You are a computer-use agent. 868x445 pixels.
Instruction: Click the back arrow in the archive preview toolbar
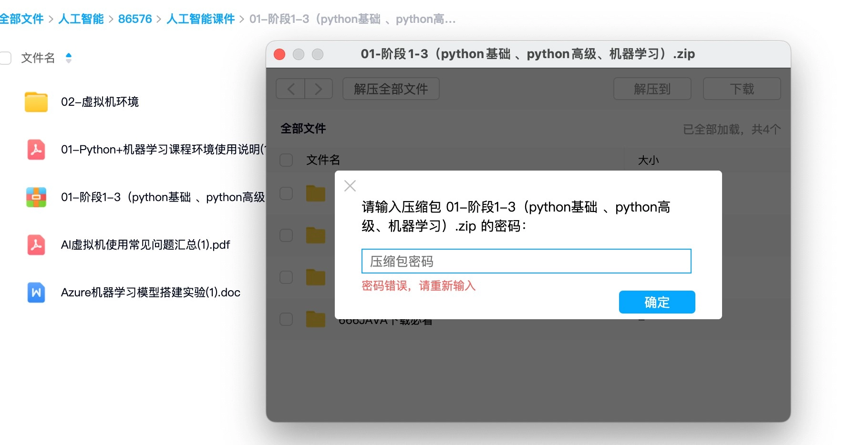(x=290, y=89)
